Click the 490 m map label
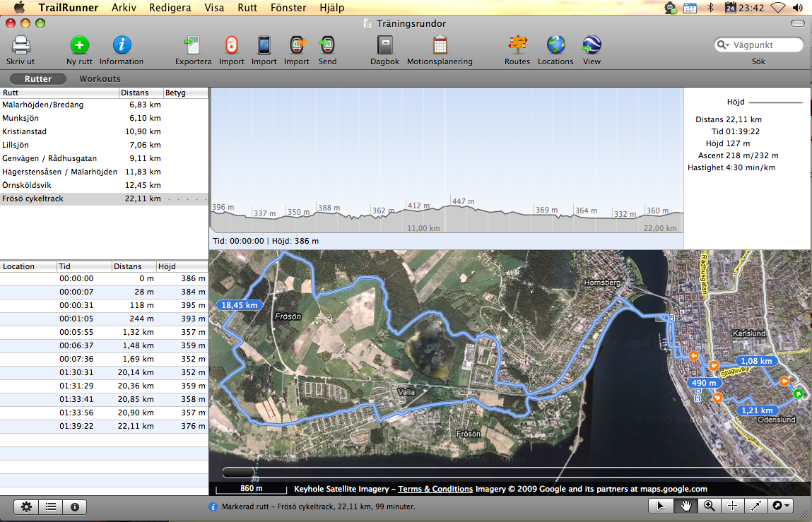The image size is (812, 522). 704,383
